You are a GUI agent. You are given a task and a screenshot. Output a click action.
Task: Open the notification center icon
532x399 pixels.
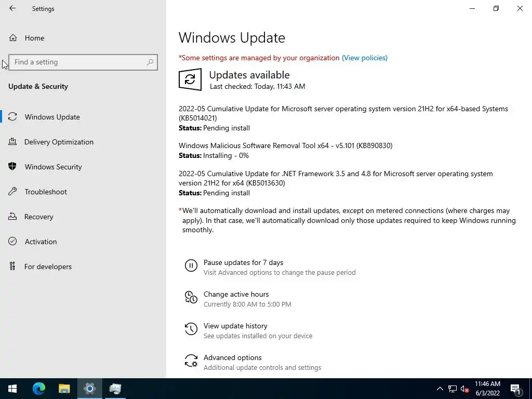tap(515, 389)
